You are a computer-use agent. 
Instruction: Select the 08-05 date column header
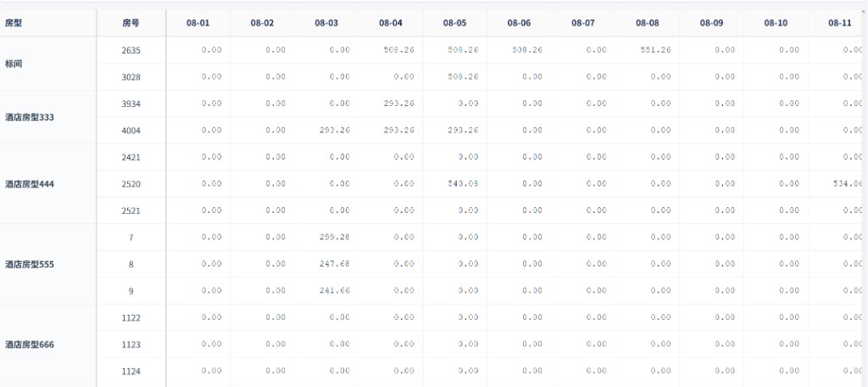click(x=455, y=23)
